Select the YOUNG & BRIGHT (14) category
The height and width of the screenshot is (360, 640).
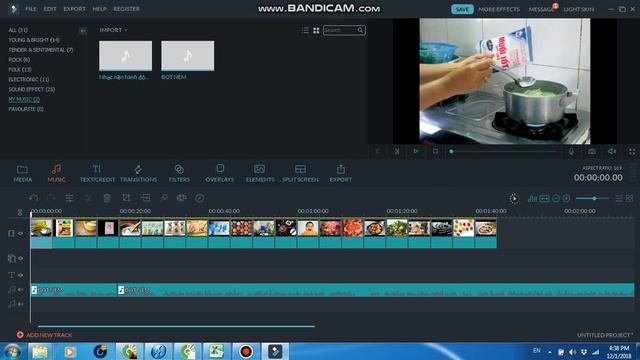[34, 40]
